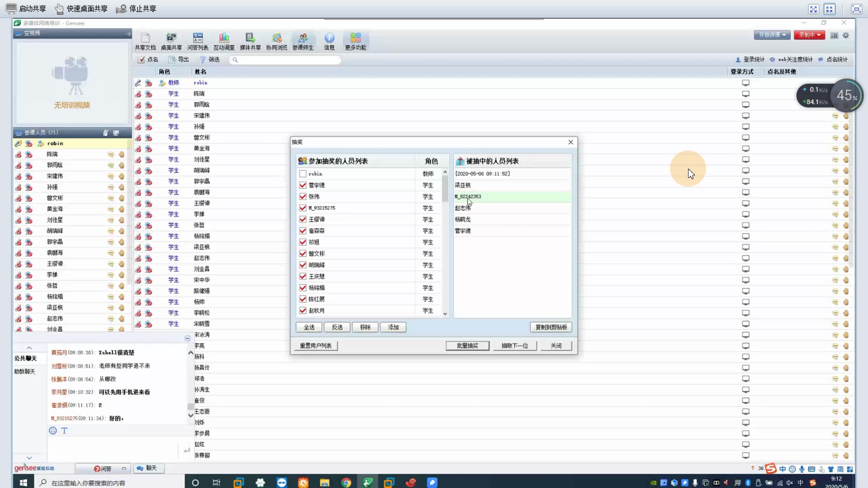Screen dimensions: 868x488
Task: Switch to the 公共聊天 tab
Action: 25,358
